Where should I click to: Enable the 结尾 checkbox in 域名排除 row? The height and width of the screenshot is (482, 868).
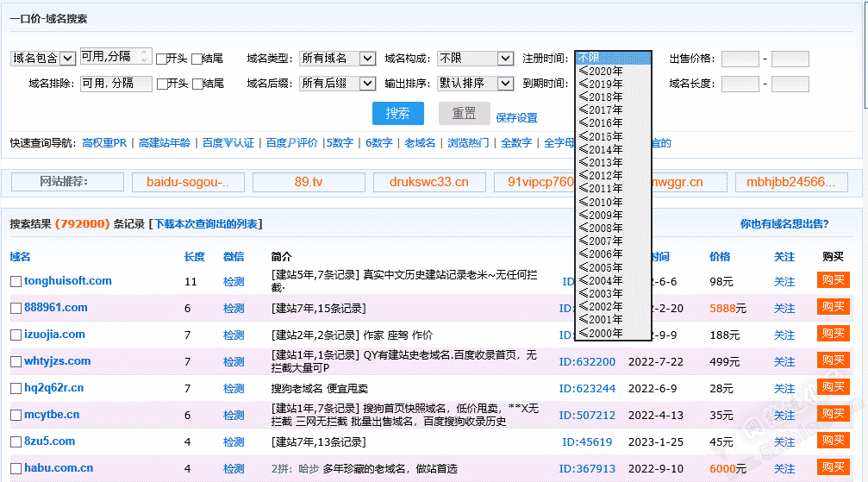tap(197, 85)
